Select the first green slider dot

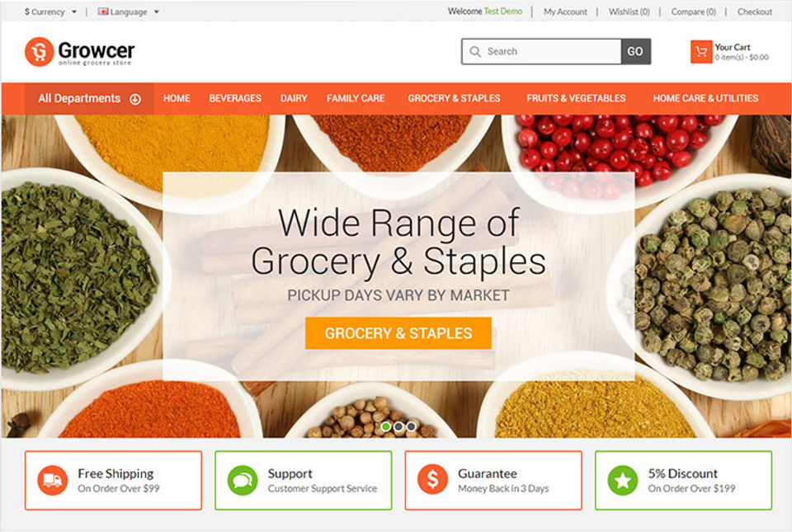coord(386,426)
